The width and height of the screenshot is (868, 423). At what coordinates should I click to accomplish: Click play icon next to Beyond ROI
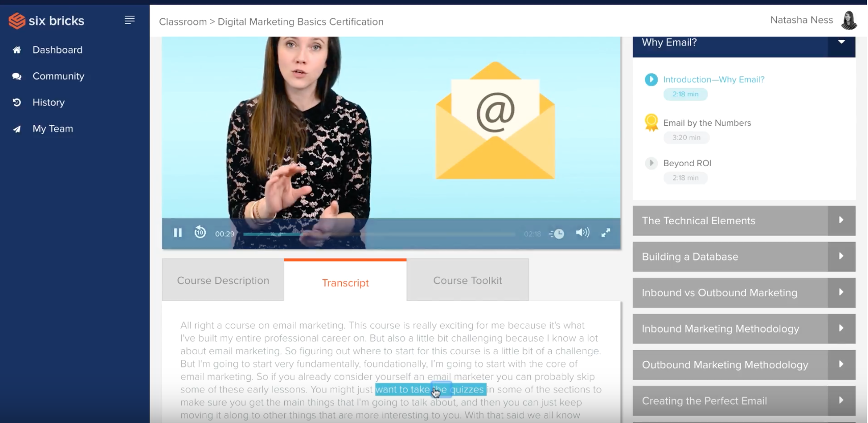651,163
